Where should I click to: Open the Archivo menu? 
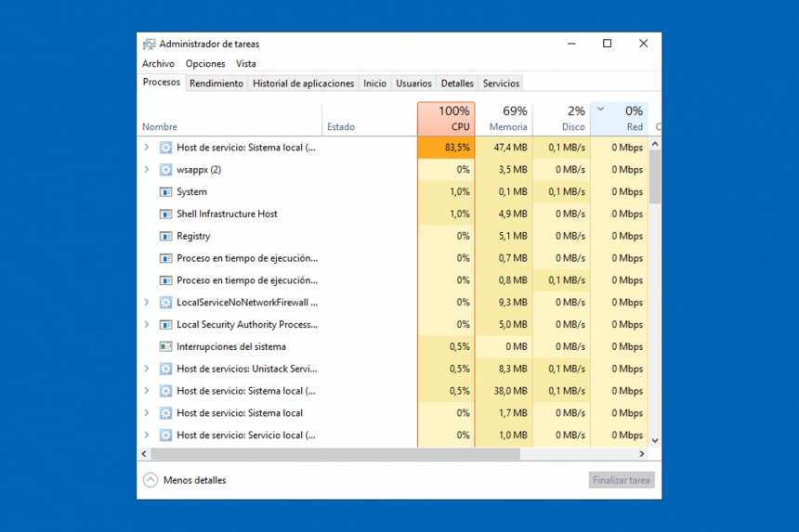(158, 64)
